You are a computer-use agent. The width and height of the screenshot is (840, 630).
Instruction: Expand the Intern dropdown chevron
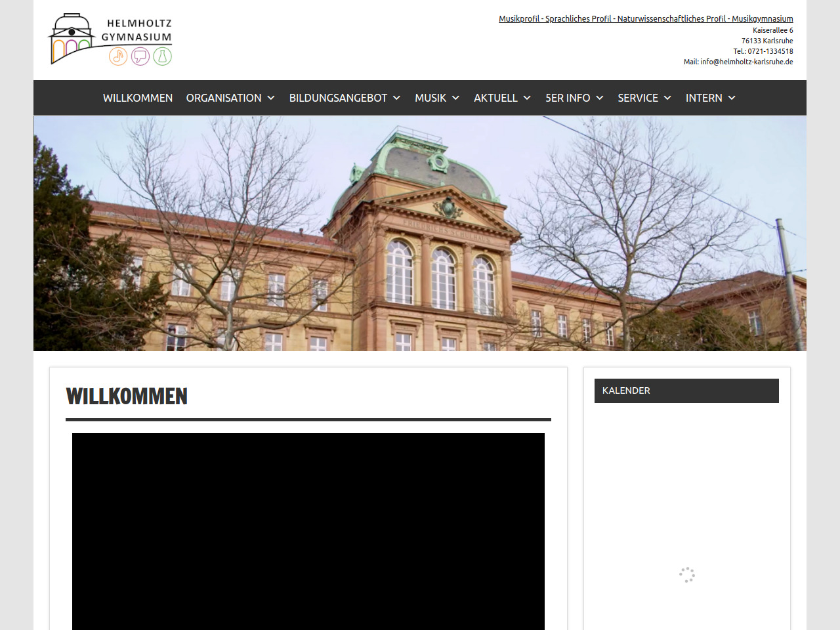[x=732, y=98]
